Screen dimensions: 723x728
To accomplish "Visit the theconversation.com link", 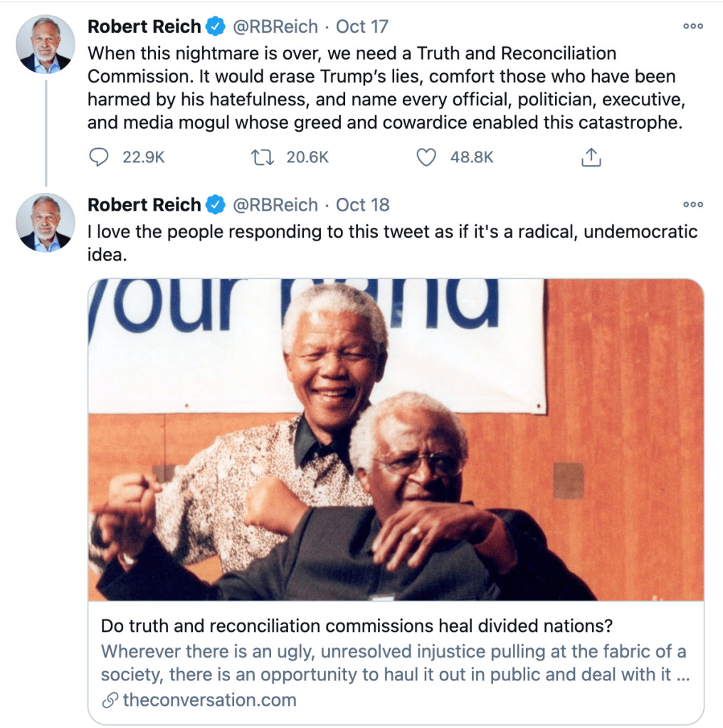I will (209, 700).
